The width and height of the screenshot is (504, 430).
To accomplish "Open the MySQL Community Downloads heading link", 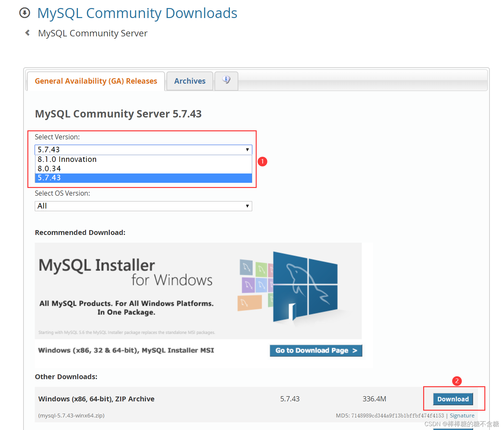I will click(137, 13).
